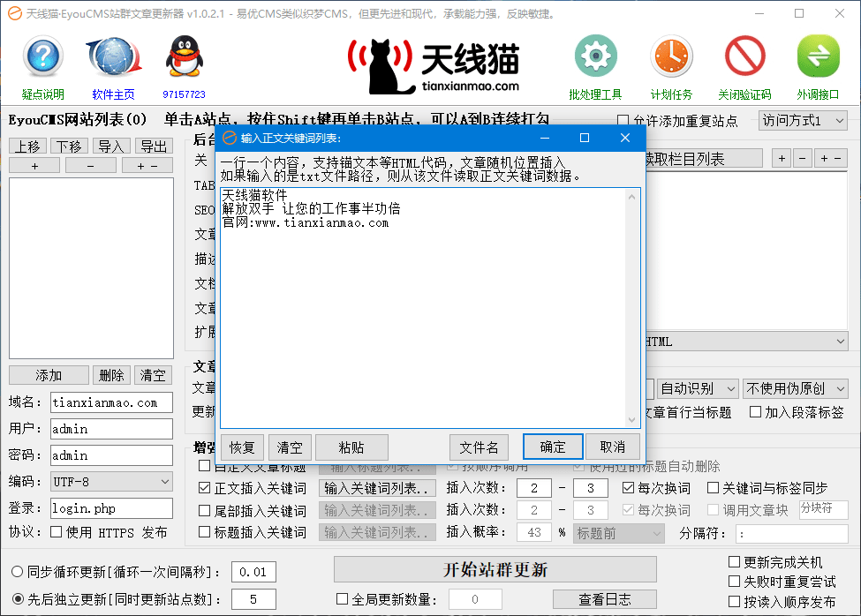Image resolution: width=861 pixels, height=616 pixels.
Task: Click the 同时更新站点数 field showing 5
Action: pyautogui.click(x=253, y=599)
